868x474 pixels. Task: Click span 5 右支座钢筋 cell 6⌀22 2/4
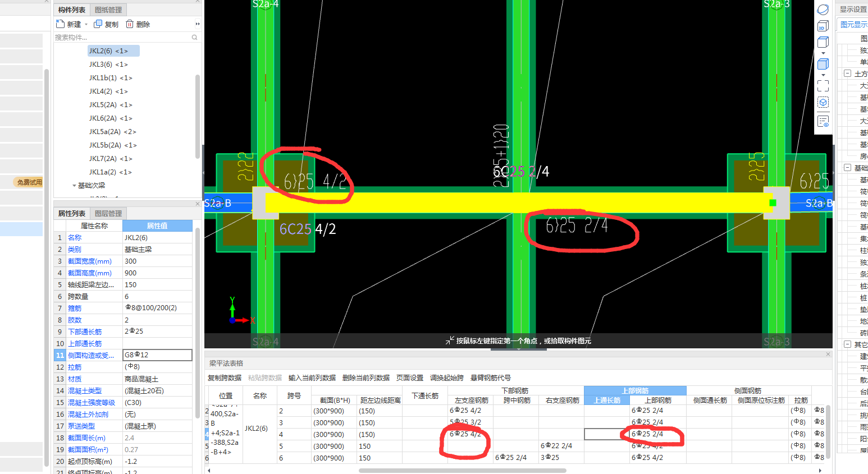tap(561, 446)
